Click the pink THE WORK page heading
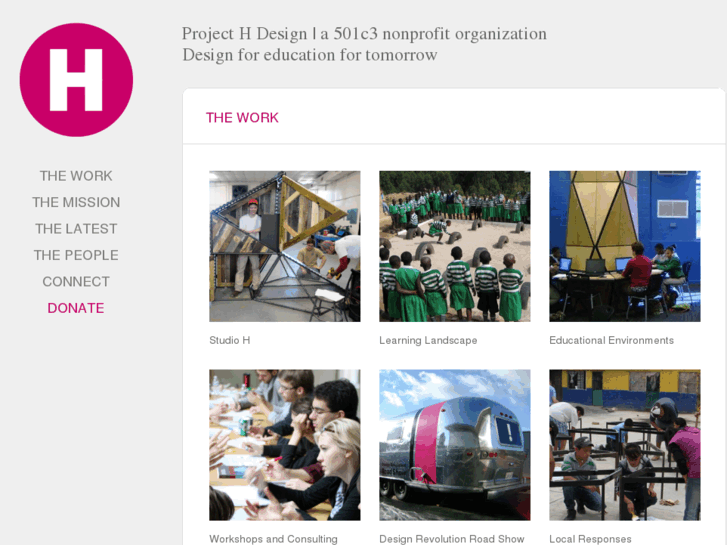727x545 pixels. point(242,118)
